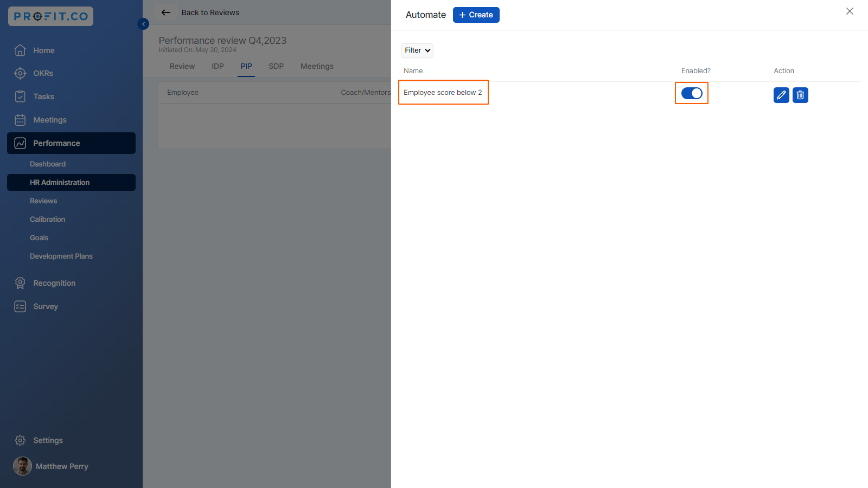Open the Home icon in the sidebar

(x=20, y=50)
